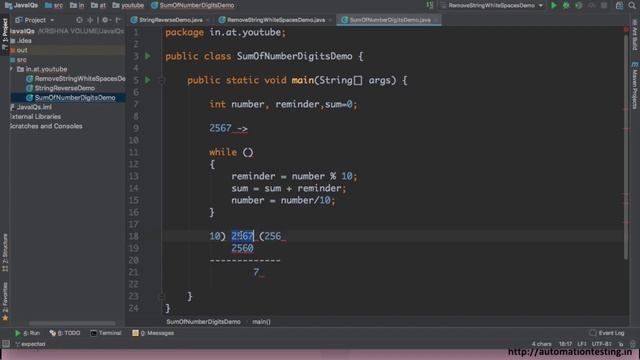The width and height of the screenshot is (640, 360).
Task: Open the 0: Messages tool window
Action: (153, 333)
